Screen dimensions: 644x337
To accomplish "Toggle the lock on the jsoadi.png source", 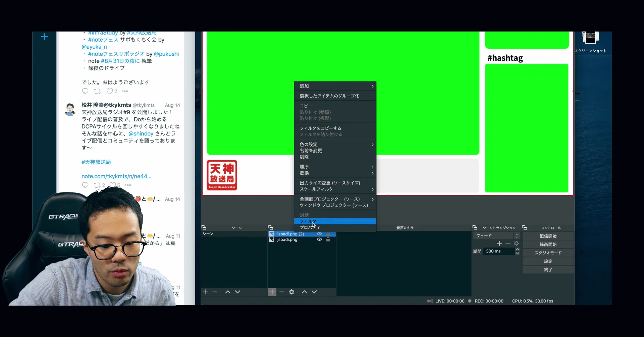I will [328, 239].
